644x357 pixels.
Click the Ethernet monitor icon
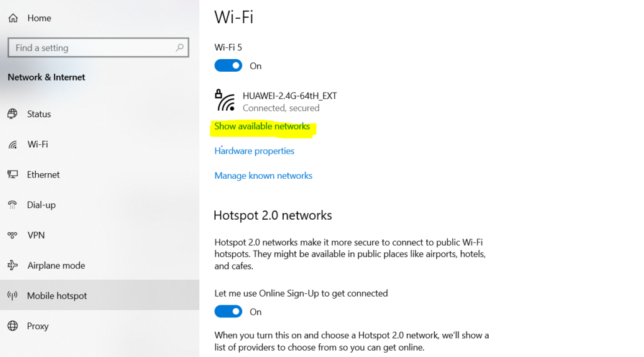click(13, 174)
